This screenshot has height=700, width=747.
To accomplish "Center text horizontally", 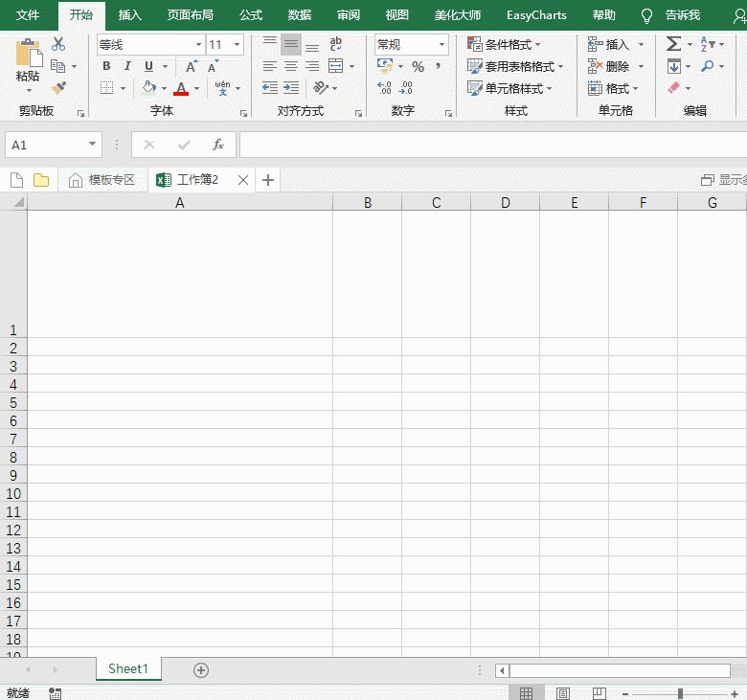I will pyautogui.click(x=290, y=66).
